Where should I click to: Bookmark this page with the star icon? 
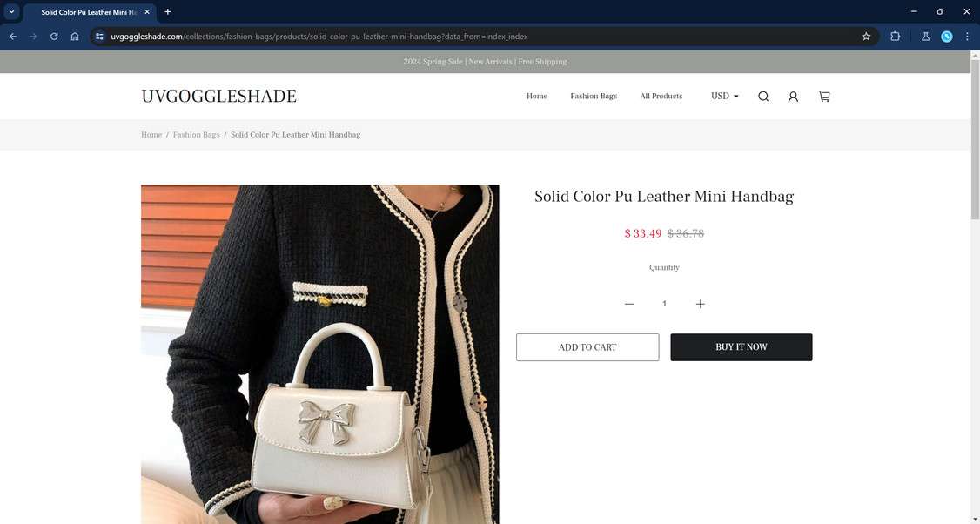coord(866,37)
